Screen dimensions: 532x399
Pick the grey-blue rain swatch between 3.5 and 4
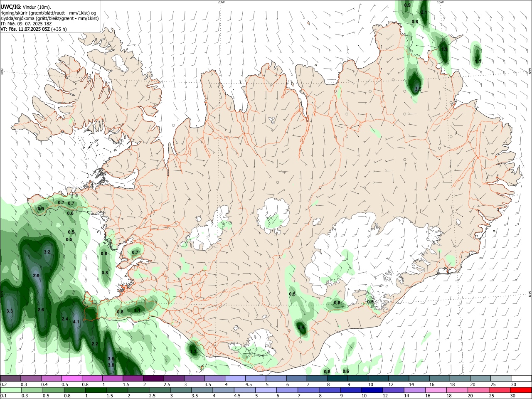(202, 390)
